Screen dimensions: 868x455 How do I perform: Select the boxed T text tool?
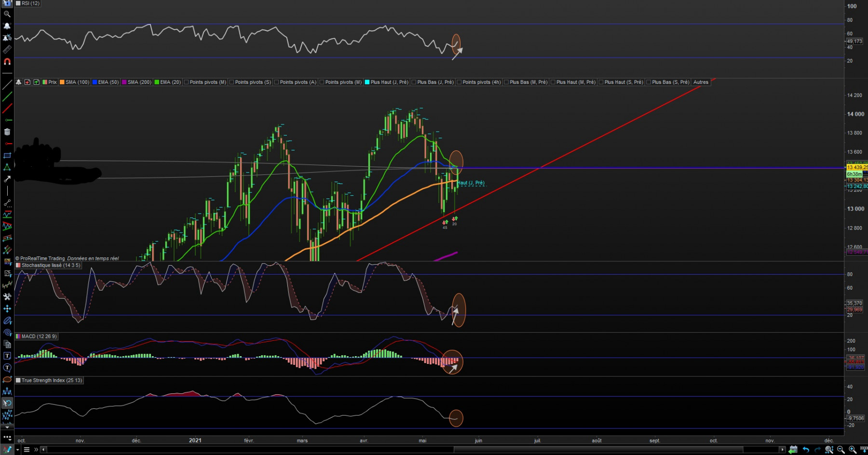tap(7, 356)
